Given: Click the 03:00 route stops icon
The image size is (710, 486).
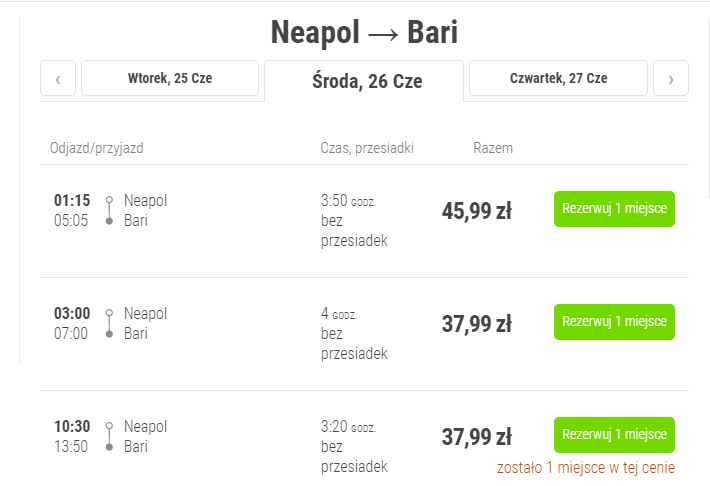Looking at the screenshot, I should tap(109, 323).
